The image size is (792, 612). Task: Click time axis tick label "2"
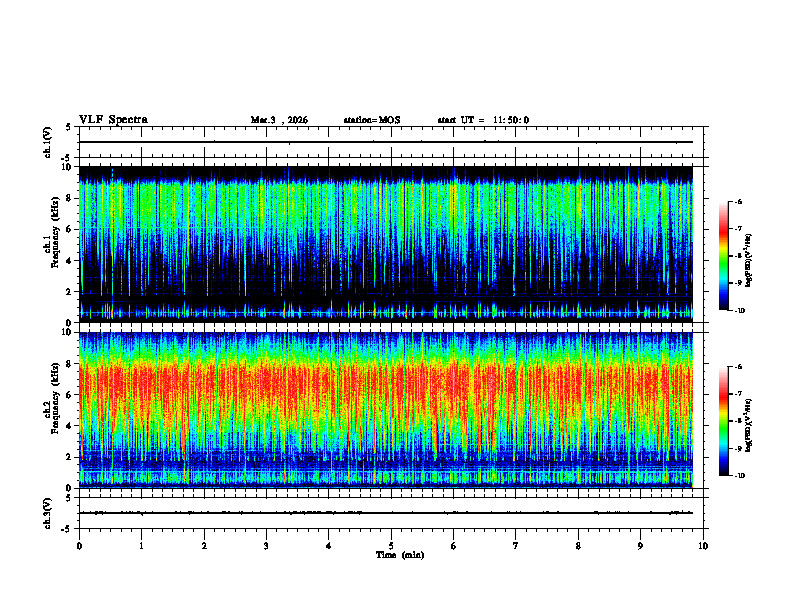[204, 546]
